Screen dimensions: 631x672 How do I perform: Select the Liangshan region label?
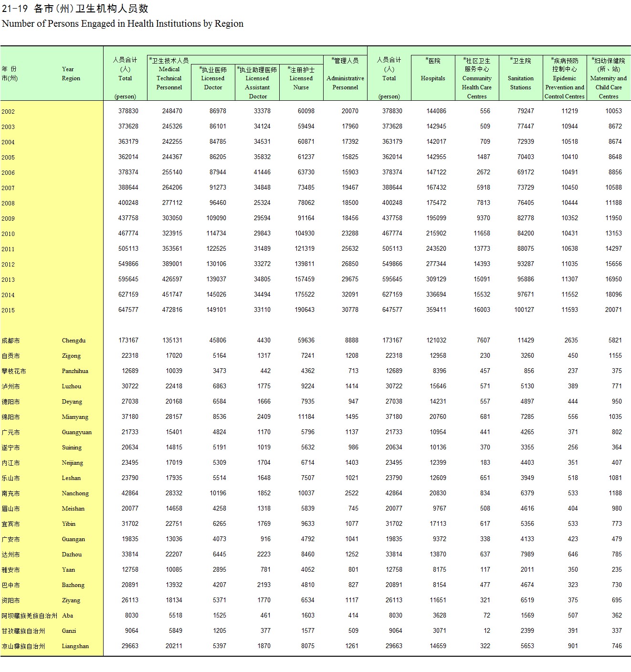(75, 646)
